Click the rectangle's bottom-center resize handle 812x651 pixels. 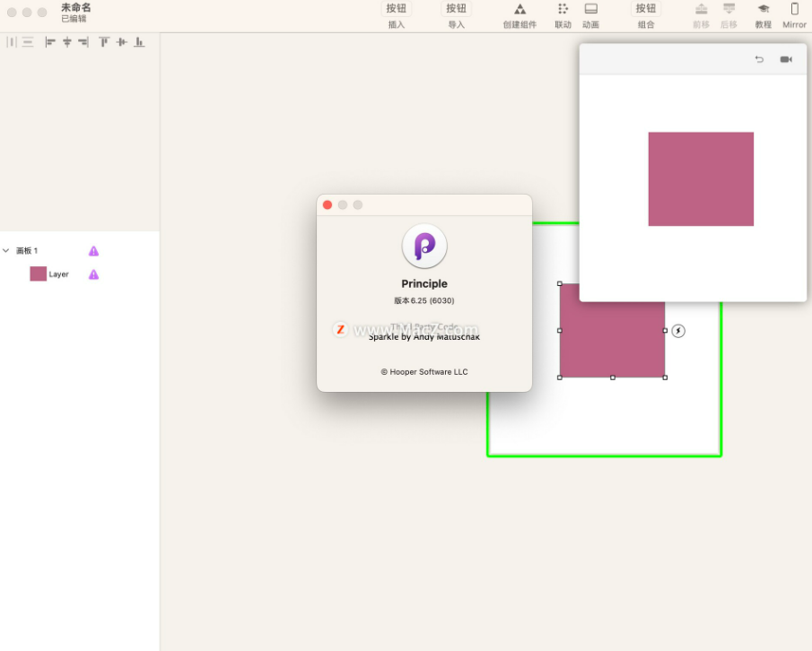click(x=613, y=378)
